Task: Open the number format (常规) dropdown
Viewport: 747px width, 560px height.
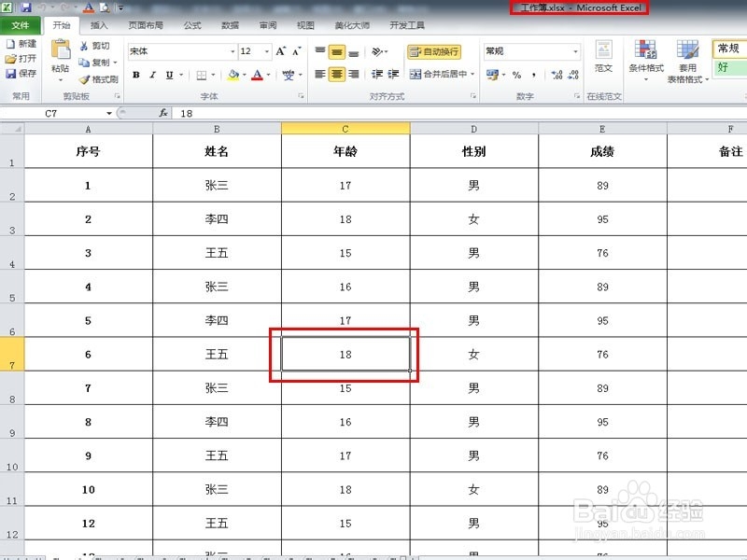Action: [576, 51]
